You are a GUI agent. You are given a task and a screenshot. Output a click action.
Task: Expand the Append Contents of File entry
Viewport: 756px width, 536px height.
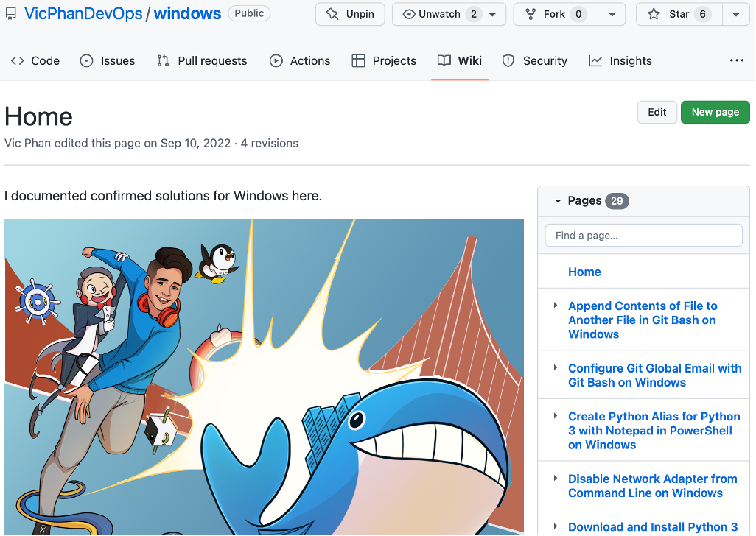pyautogui.click(x=556, y=306)
